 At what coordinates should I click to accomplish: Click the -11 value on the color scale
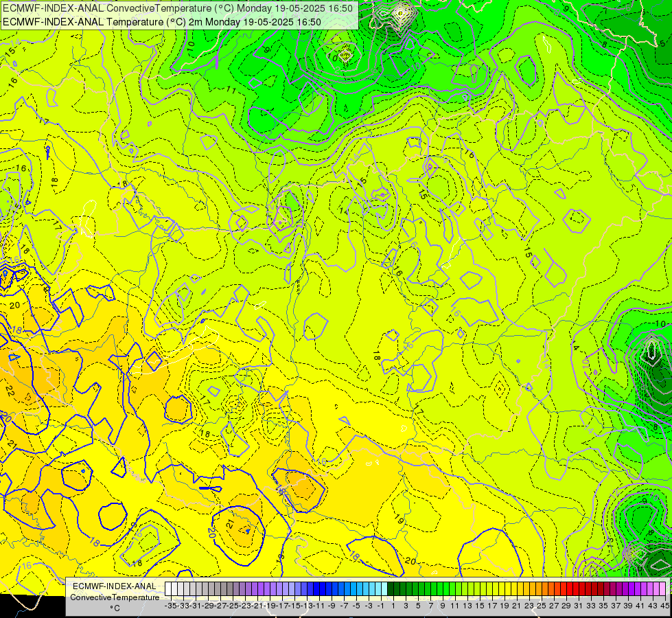[x=319, y=606]
